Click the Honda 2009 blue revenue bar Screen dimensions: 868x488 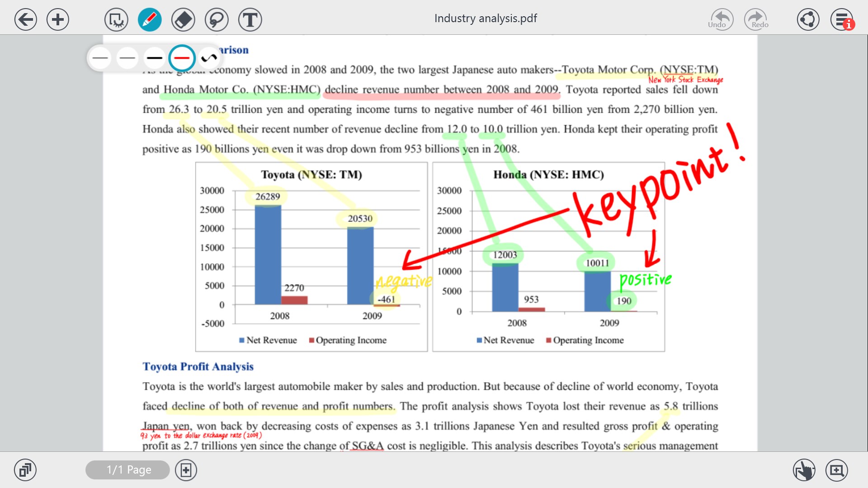597,292
